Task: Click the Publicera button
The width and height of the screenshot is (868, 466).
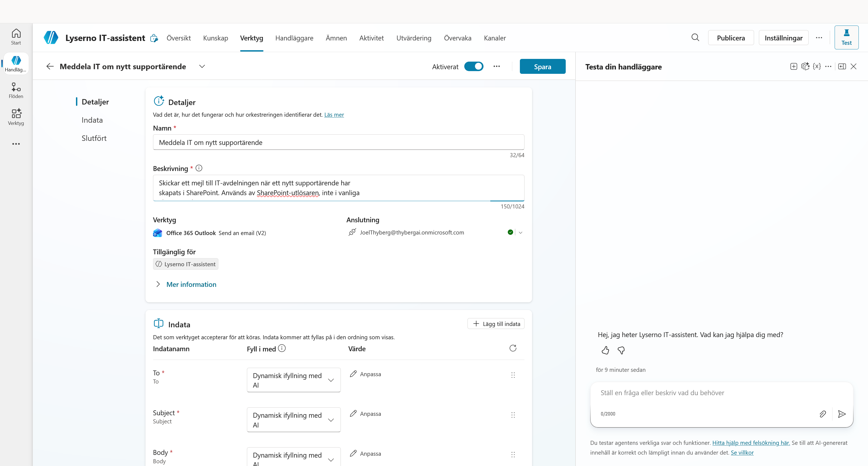Action: (731, 38)
